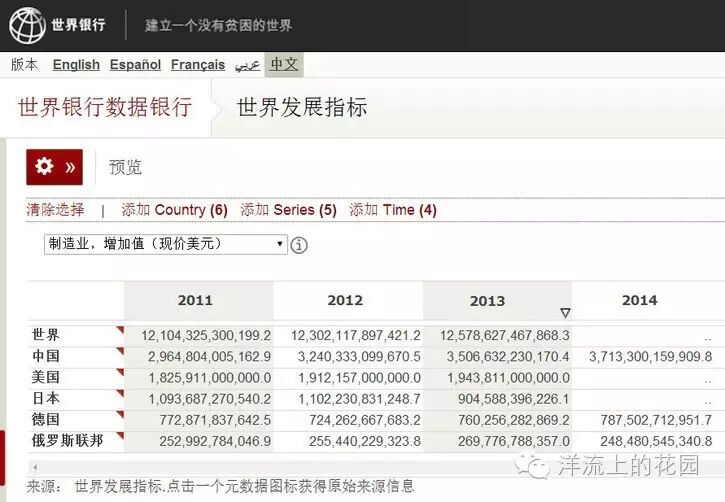Click cell 12,578,627,467,868.3

click(x=504, y=336)
